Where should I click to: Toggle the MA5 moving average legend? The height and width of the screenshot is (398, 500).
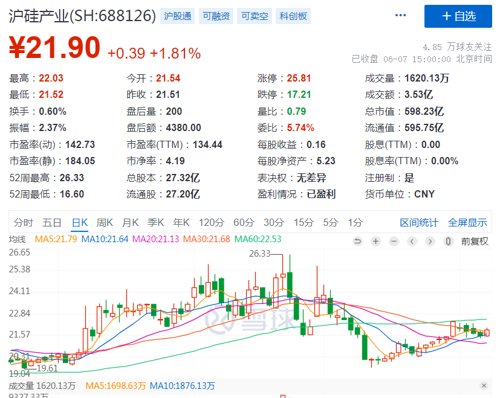(x=56, y=239)
